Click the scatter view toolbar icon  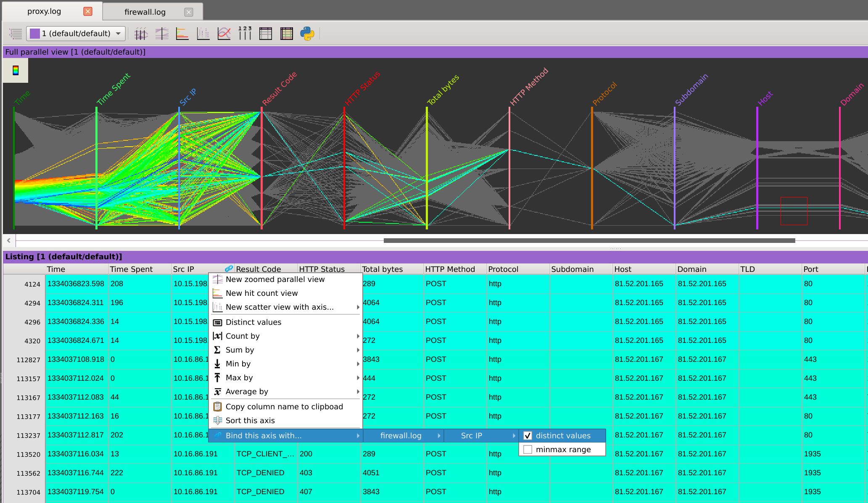click(203, 34)
